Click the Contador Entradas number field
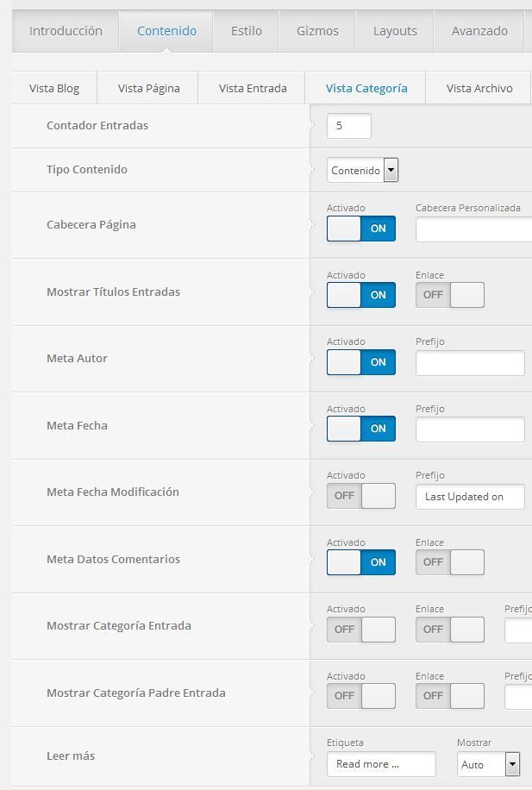 point(348,126)
